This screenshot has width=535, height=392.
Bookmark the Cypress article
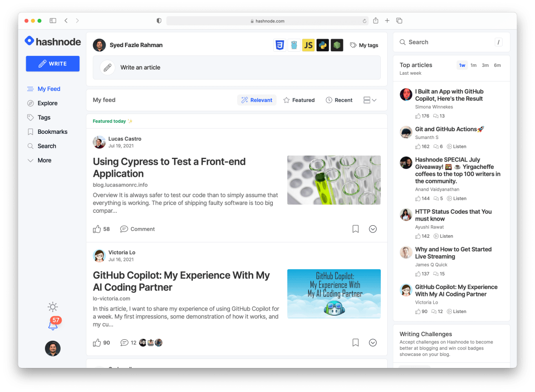[355, 229]
